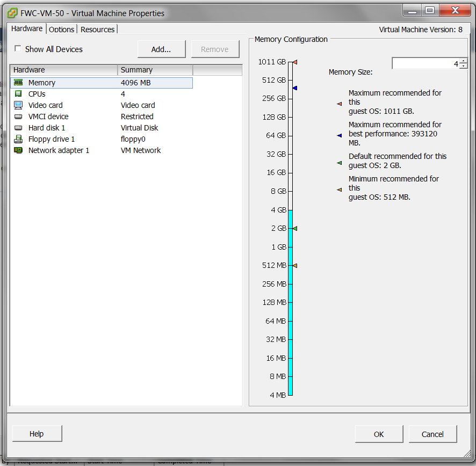This screenshot has width=476, height=466.
Task: Click the 512 GB scale label
Action: tap(274, 80)
